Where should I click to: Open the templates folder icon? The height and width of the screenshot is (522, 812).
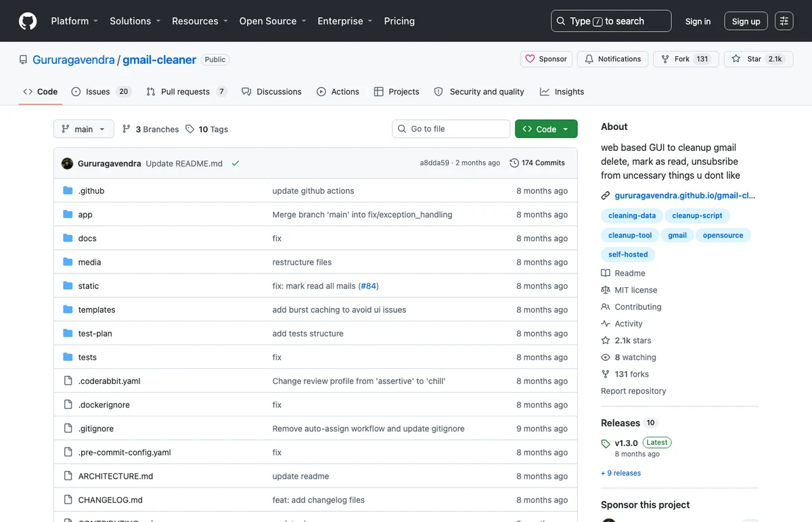[x=68, y=309]
